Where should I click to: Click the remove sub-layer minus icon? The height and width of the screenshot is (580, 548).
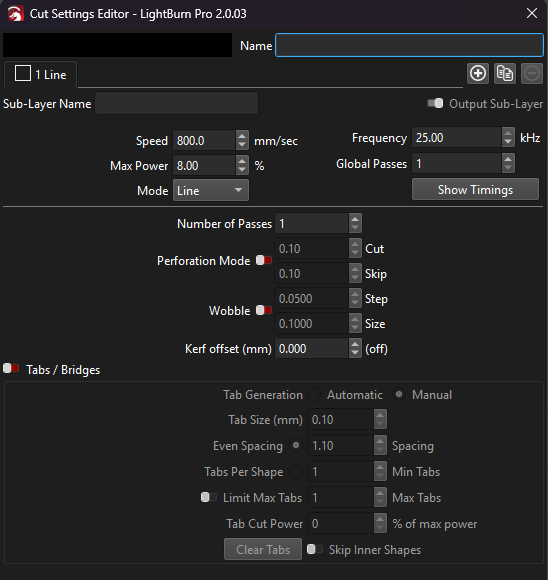pyautogui.click(x=532, y=74)
